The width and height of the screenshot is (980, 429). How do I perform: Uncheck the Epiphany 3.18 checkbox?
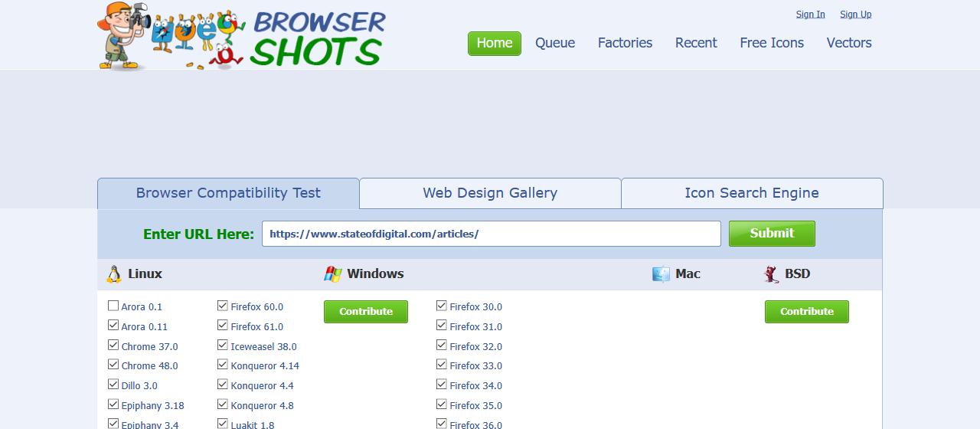pos(113,404)
